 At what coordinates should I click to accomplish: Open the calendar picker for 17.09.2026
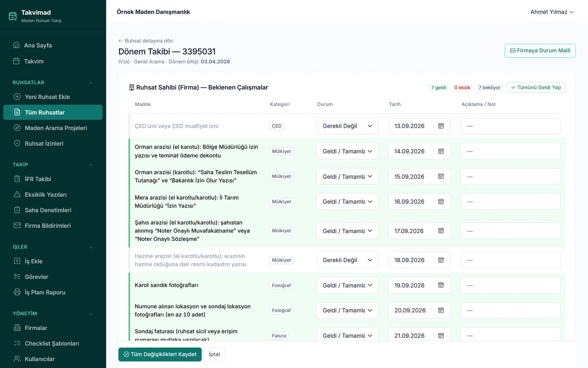[441, 231]
